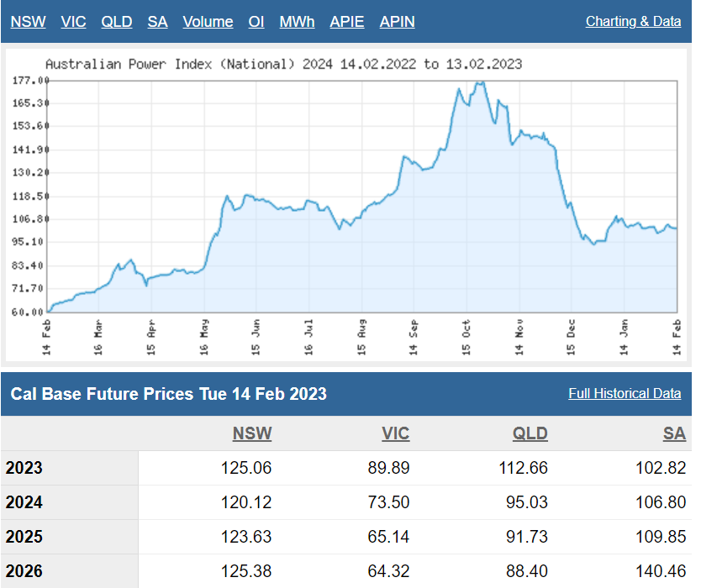View the APIN chart tab
Screen dimensions: 701x588
397,22
